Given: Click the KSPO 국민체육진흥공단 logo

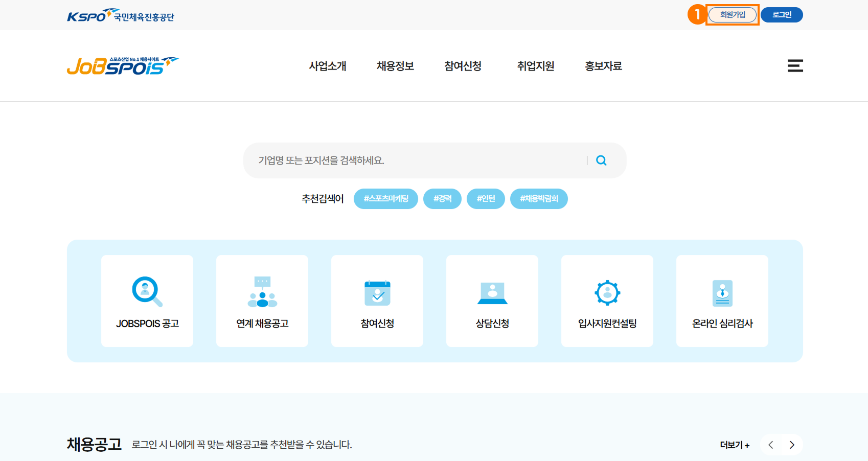Looking at the screenshot, I should coord(121,16).
